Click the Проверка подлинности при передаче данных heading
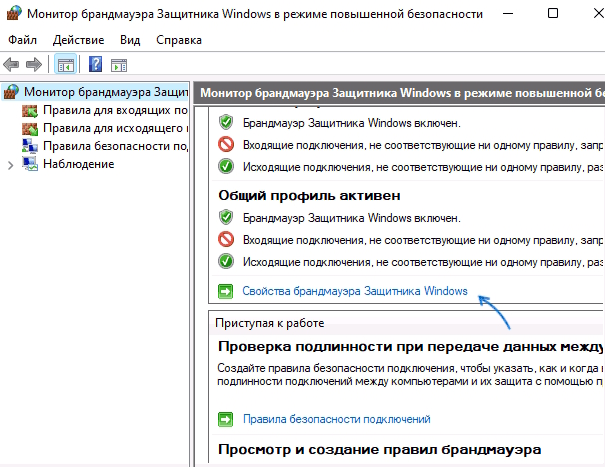The height and width of the screenshot is (467, 605). [410, 347]
